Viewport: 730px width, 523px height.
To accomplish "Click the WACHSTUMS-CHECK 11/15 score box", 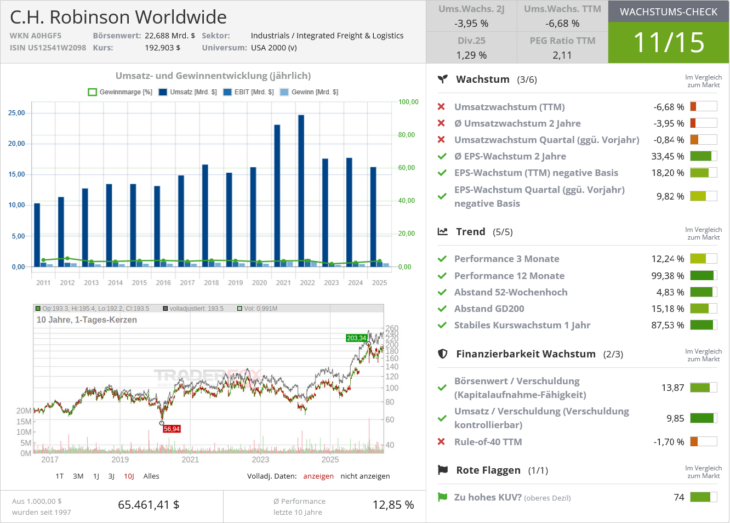I will coord(669,32).
